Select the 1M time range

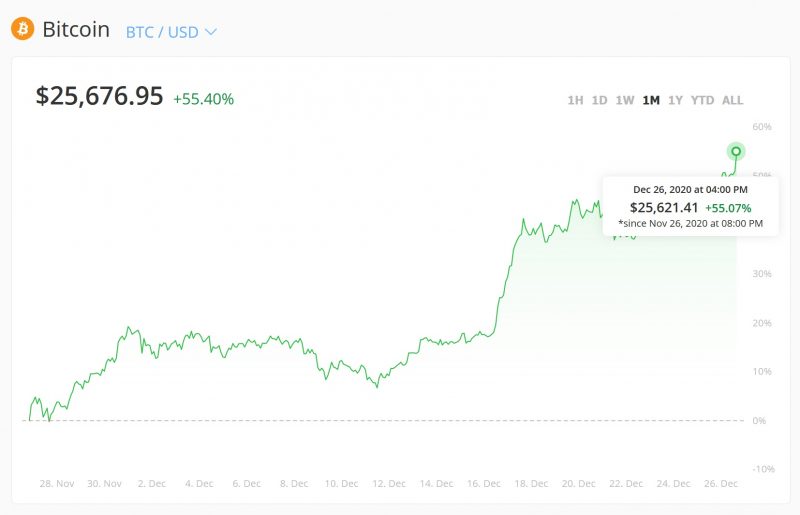651,100
